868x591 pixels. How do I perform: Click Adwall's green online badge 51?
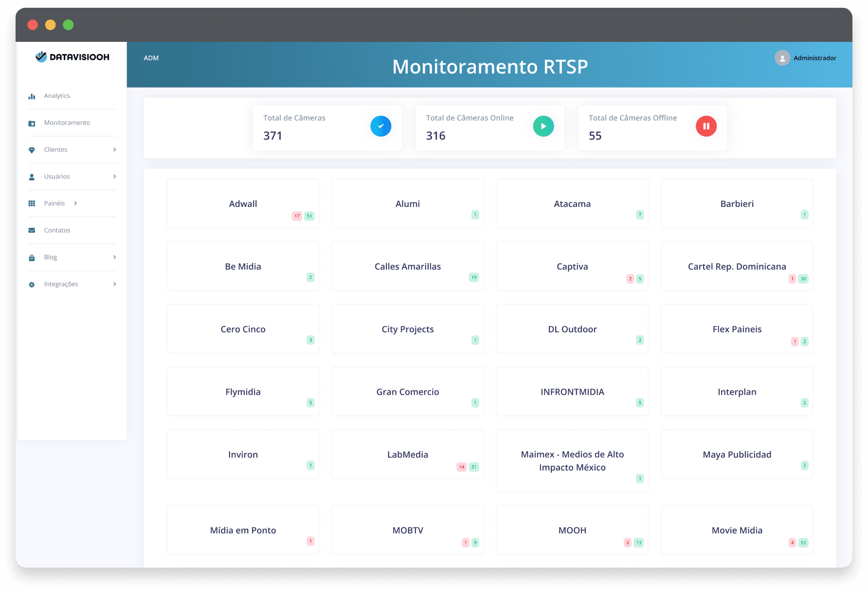[309, 216]
